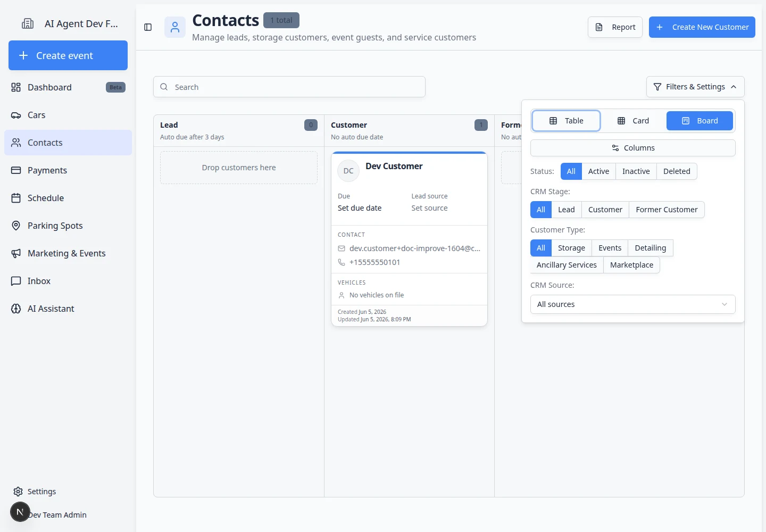Click the Report document icon
This screenshot has width=766, height=532.
(599, 27)
